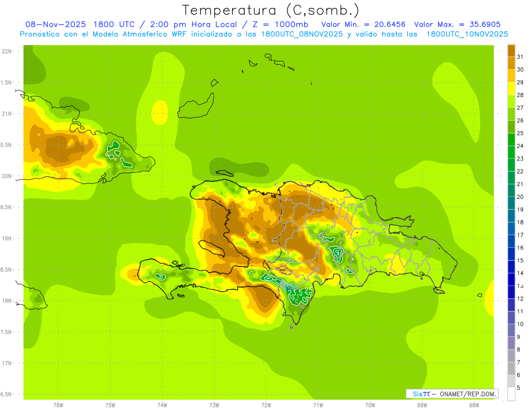The height and width of the screenshot is (411, 532).
Task: Click the light gray swatch between 5 and 6
Action: 511,381
